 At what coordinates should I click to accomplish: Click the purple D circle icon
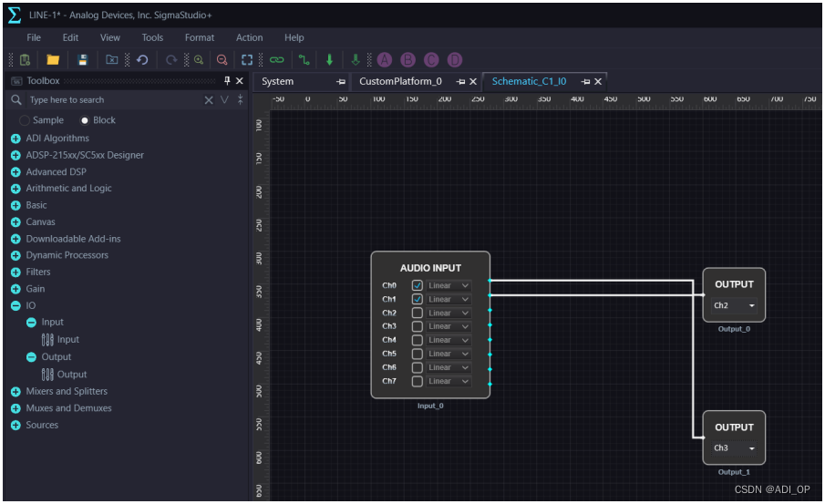coord(455,60)
